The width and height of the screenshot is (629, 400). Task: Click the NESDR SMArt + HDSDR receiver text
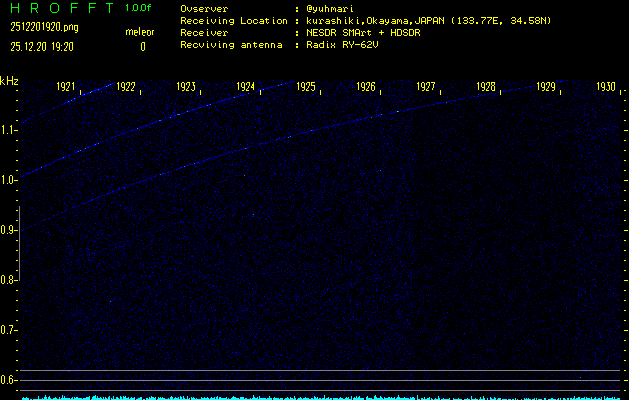pos(364,33)
